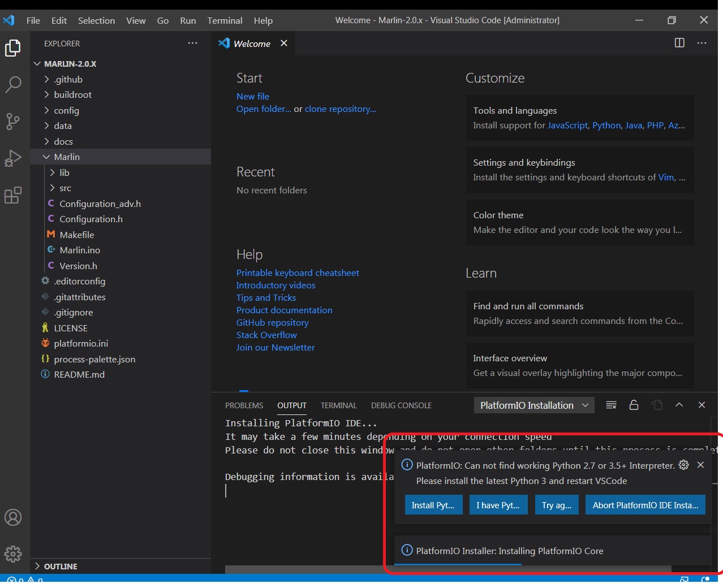Expand the docs folder
The height and width of the screenshot is (588, 723).
click(x=63, y=141)
